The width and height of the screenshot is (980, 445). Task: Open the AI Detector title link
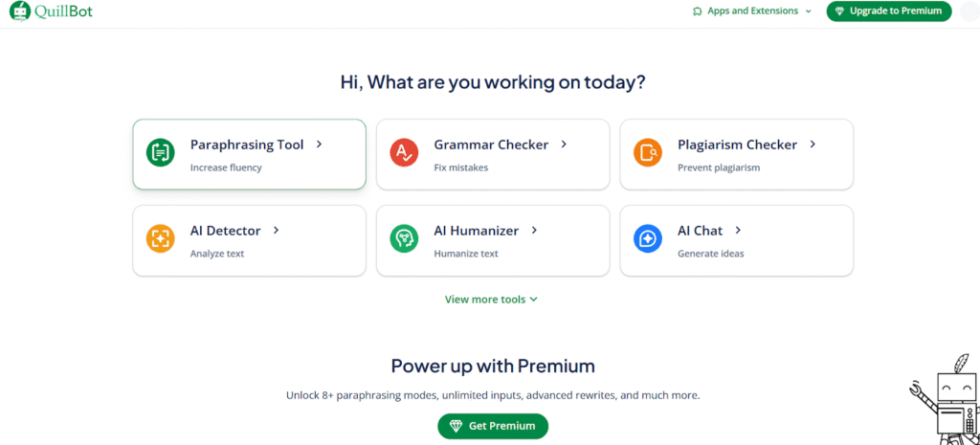click(x=226, y=231)
